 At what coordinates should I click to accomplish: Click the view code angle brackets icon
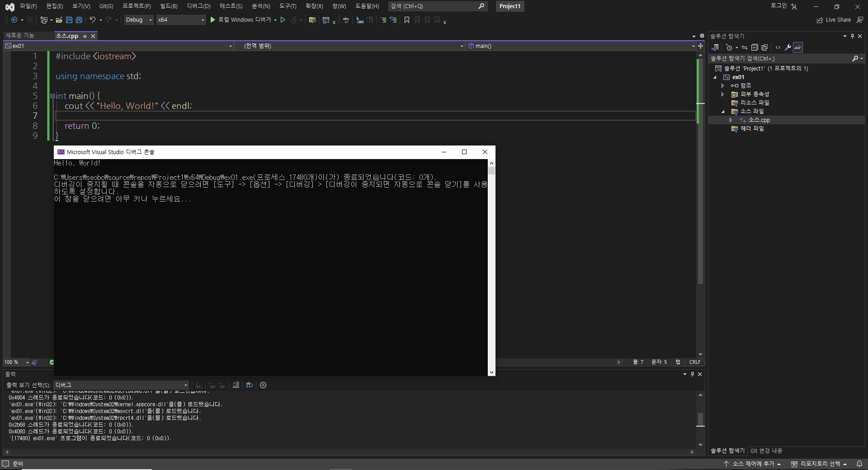(x=778, y=47)
